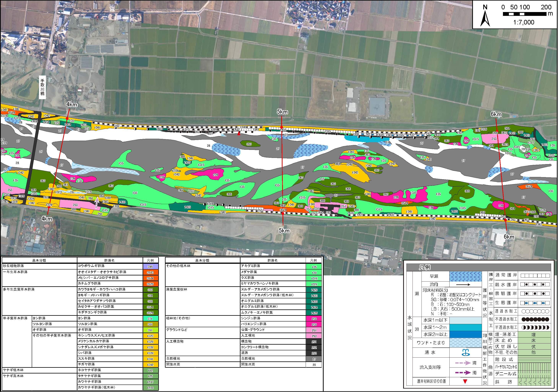Screen dimensions: 558x392
Task: Click the 親水護岸 star pattern symbol
Action: 535,285
